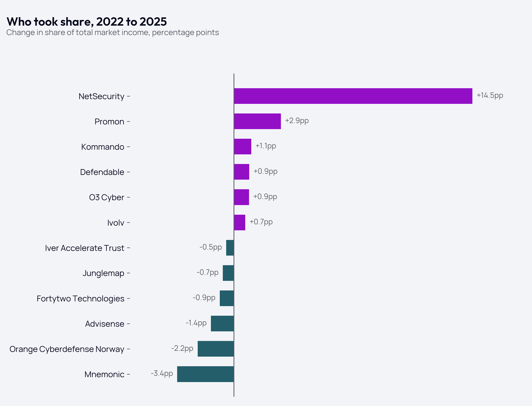Click the -0.9pp value for Fortytwo Technologies
Screen dimensions: 532x406
tap(204, 298)
